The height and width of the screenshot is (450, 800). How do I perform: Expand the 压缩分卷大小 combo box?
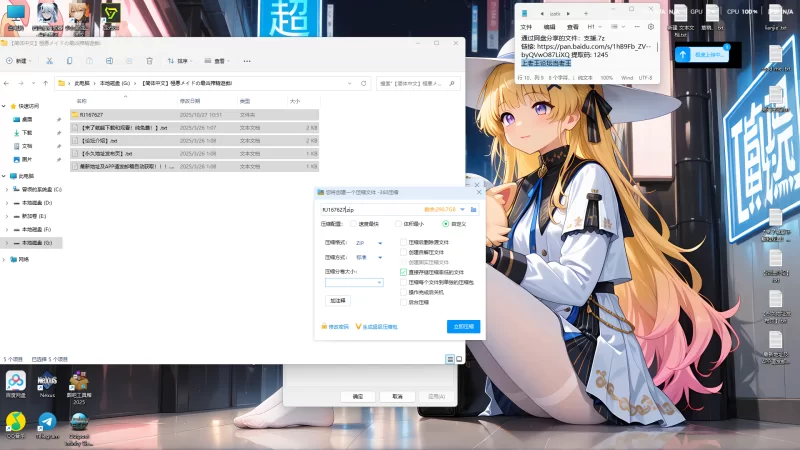point(379,283)
